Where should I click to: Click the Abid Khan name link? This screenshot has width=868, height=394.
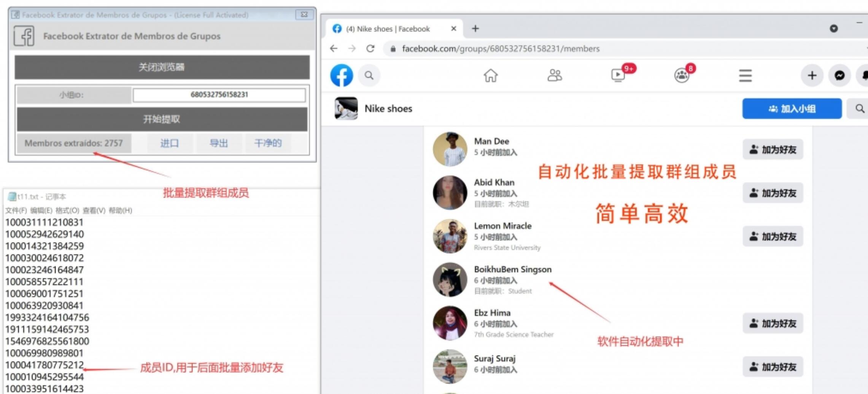tap(494, 182)
